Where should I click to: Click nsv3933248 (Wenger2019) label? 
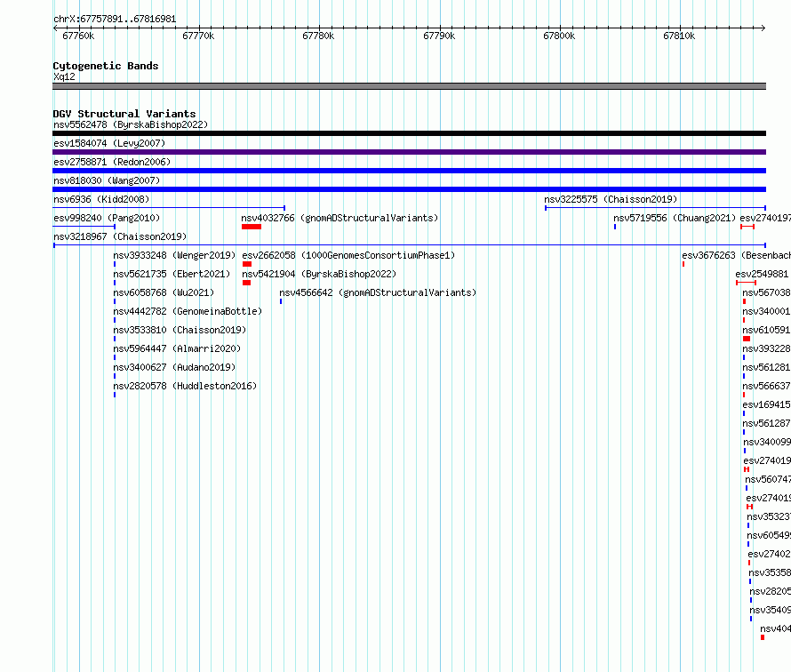[x=174, y=255]
